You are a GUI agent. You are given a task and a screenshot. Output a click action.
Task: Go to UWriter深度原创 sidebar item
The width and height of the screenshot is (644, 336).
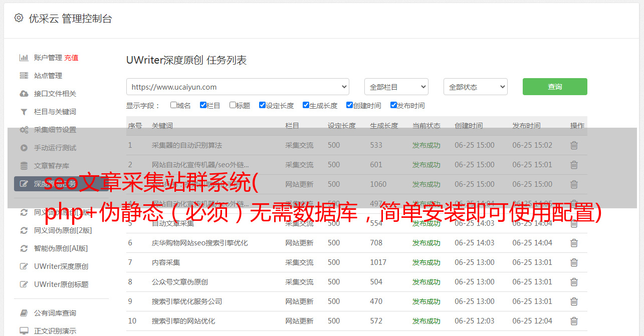tap(61, 266)
